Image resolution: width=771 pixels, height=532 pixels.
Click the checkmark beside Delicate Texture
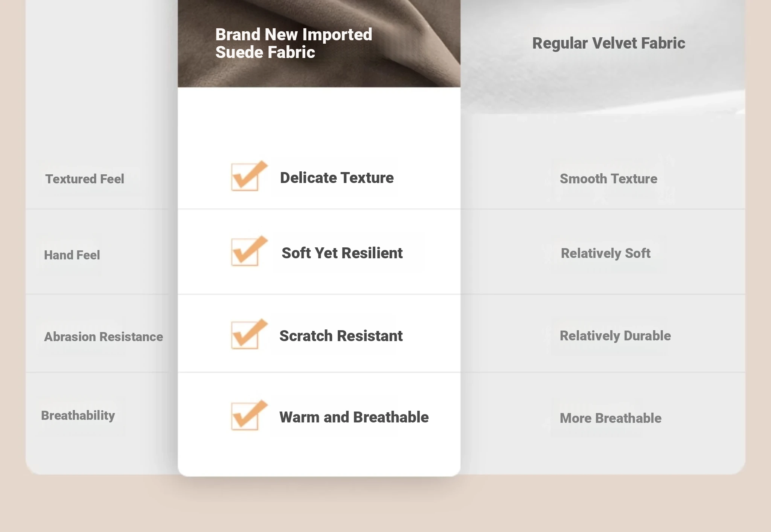tap(249, 176)
